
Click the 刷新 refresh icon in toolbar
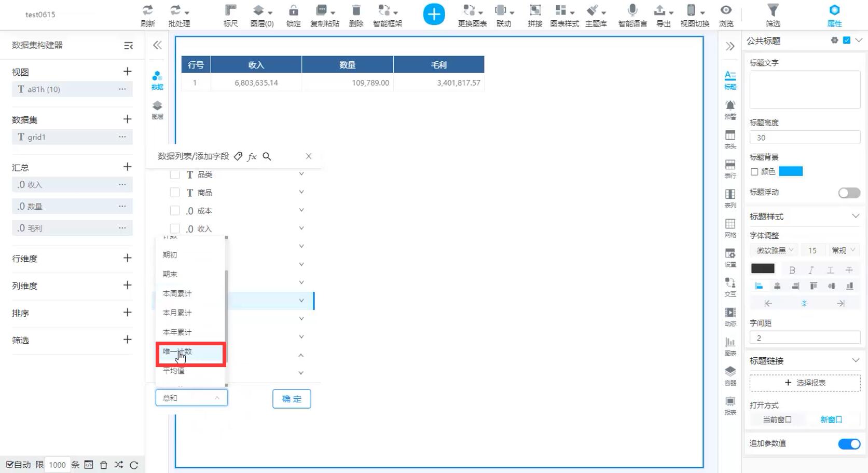point(148,10)
